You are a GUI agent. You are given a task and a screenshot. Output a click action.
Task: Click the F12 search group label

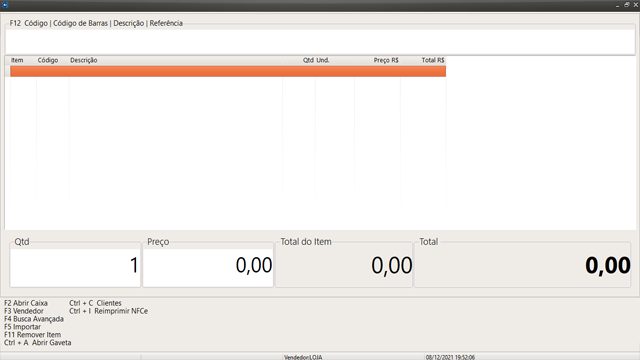(96, 23)
